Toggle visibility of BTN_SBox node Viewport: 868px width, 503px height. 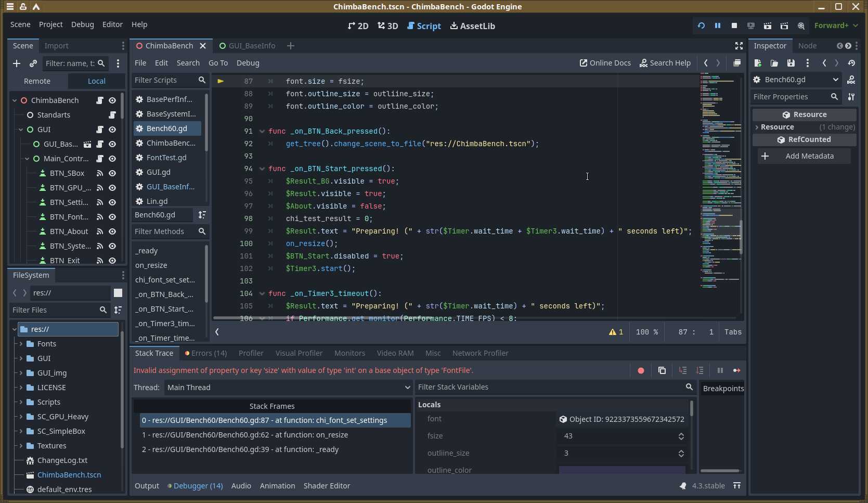[112, 173]
